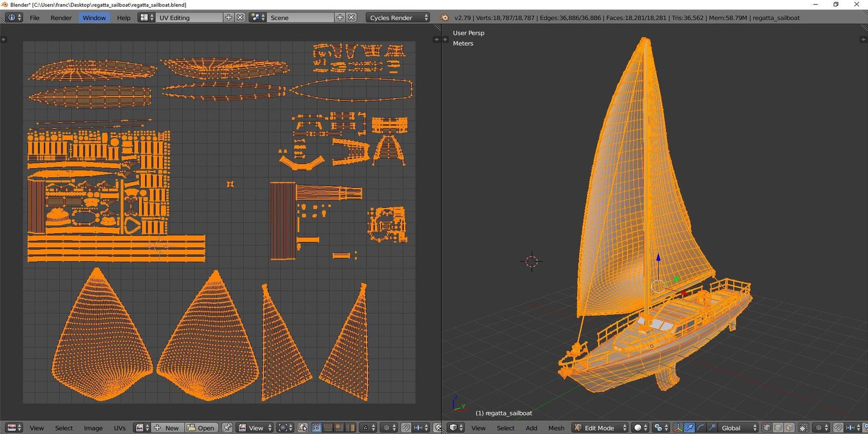Open the Help menu
Viewport: 868px width, 434px height.
123,18
